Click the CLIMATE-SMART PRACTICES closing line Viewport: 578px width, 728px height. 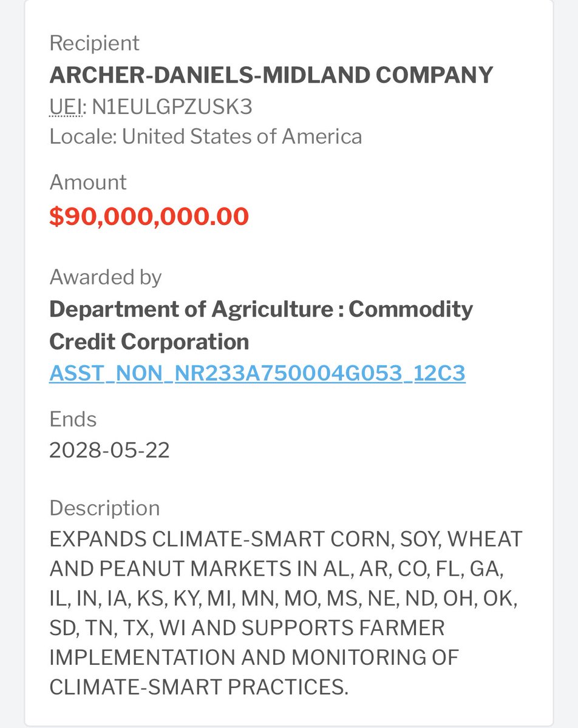point(199,687)
